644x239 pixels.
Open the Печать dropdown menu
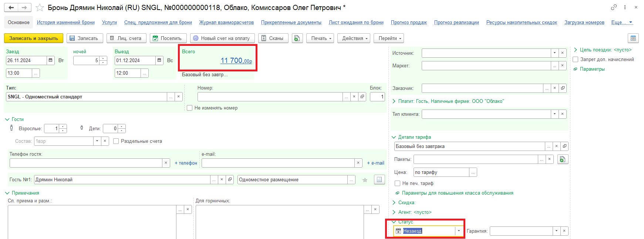(320, 38)
